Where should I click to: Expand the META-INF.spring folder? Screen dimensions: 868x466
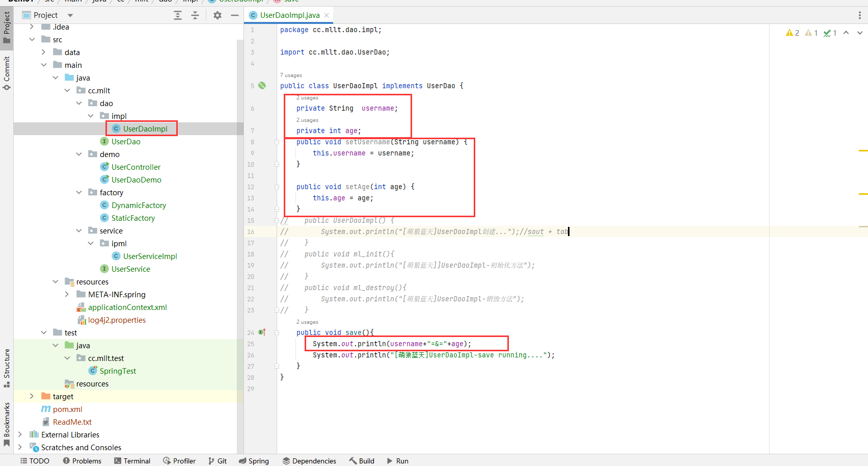point(67,294)
